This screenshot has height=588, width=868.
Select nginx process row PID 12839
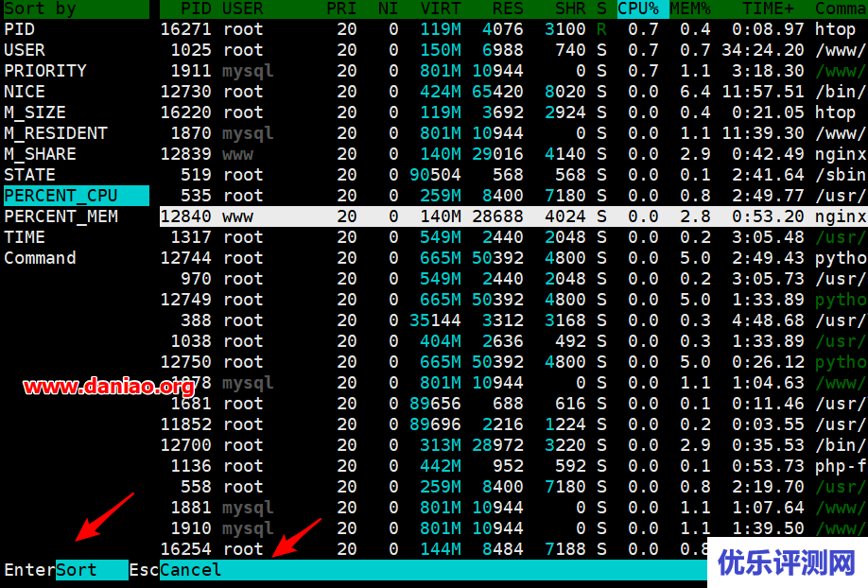click(513, 154)
